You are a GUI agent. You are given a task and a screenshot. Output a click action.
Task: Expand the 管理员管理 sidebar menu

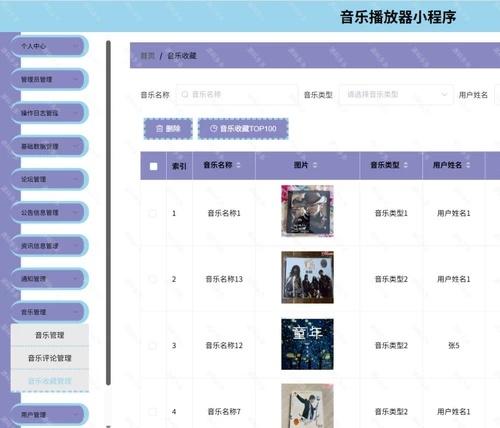49,79
